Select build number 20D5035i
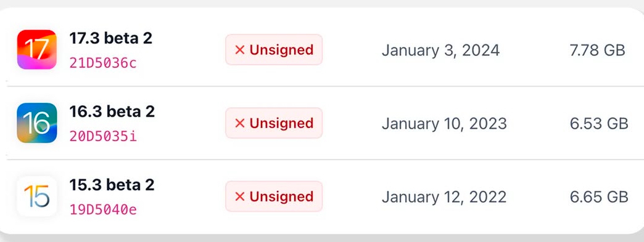Viewport: 644px width, 242px height. click(x=102, y=137)
